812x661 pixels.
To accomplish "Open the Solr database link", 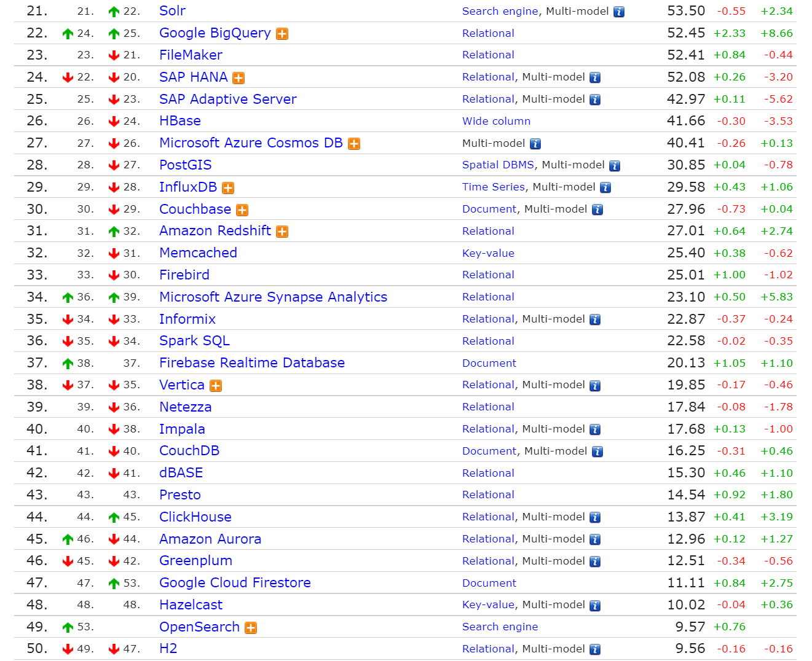I will [172, 11].
